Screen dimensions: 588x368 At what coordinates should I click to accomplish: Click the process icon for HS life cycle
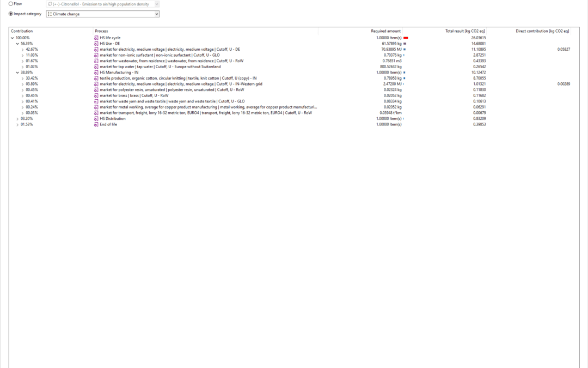(x=96, y=38)
